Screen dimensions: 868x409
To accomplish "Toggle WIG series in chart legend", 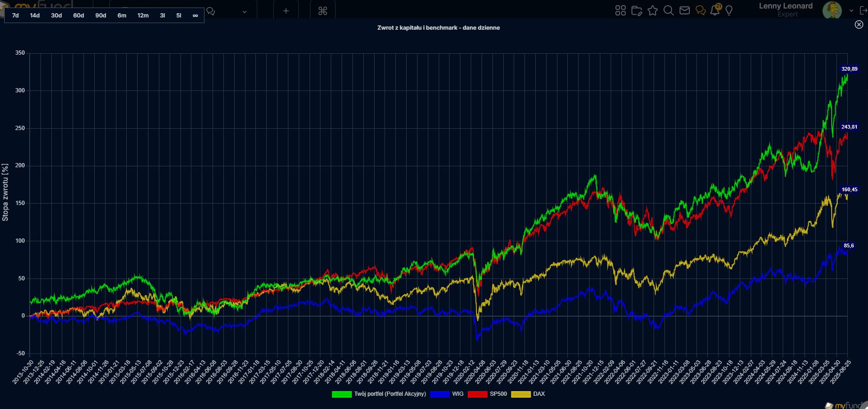I will tap(447, 394).
